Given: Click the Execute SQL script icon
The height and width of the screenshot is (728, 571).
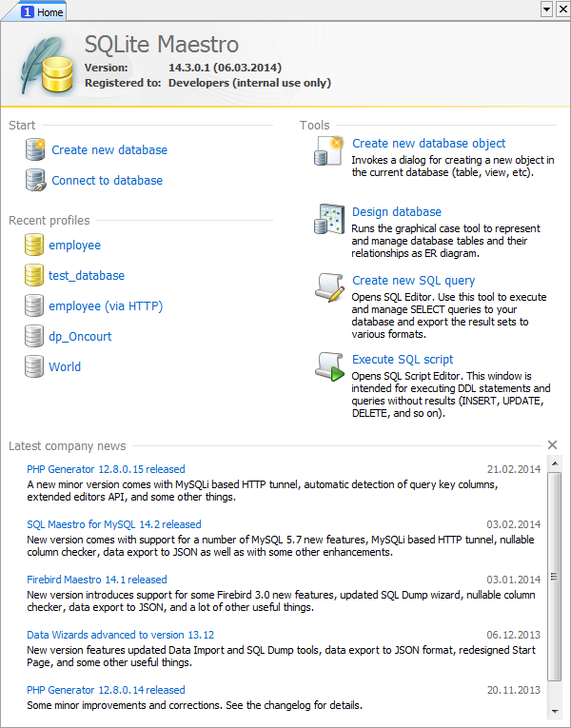Looking at the screenshot, I should tap(328, 366).
